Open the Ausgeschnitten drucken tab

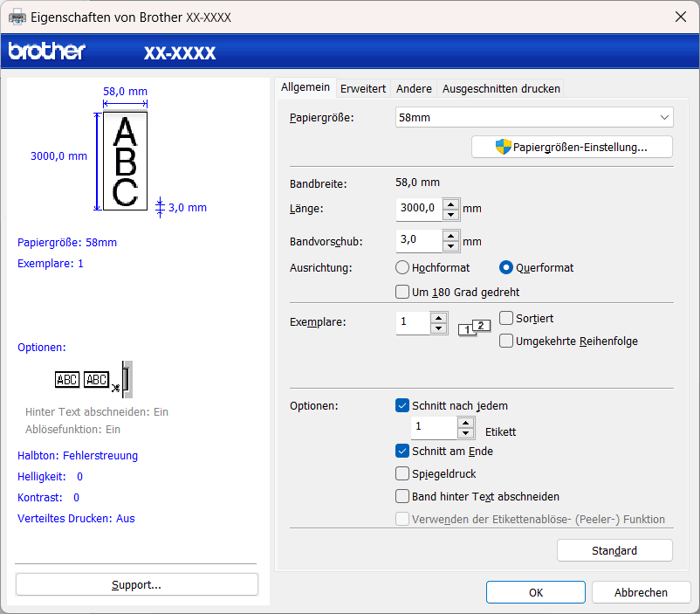[501, 88]
